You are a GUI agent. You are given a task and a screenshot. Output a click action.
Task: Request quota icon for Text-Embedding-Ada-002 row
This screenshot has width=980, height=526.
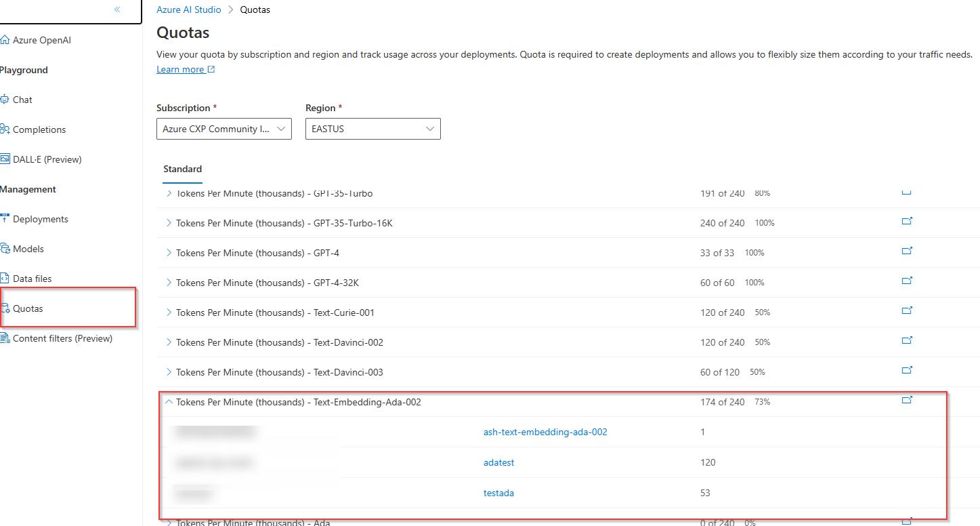click(907, 400)
